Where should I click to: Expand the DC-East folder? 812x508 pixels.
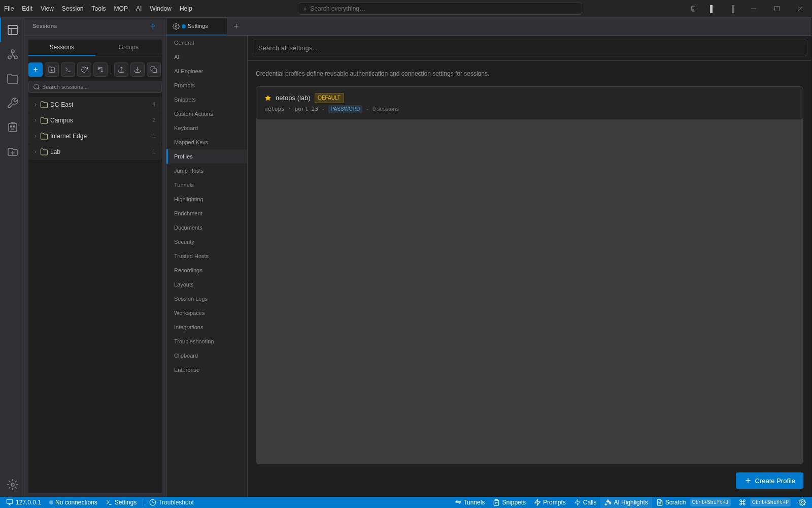36,105
